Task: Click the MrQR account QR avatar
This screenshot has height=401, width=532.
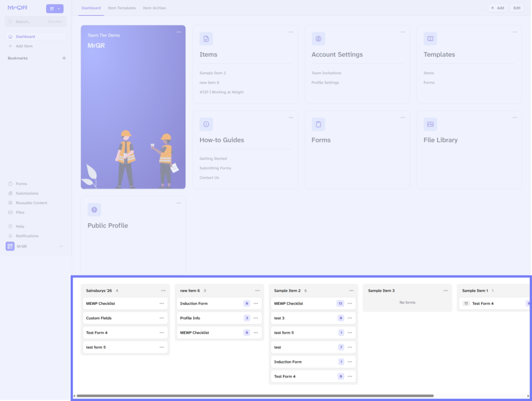Action: [x=10, y=246]
